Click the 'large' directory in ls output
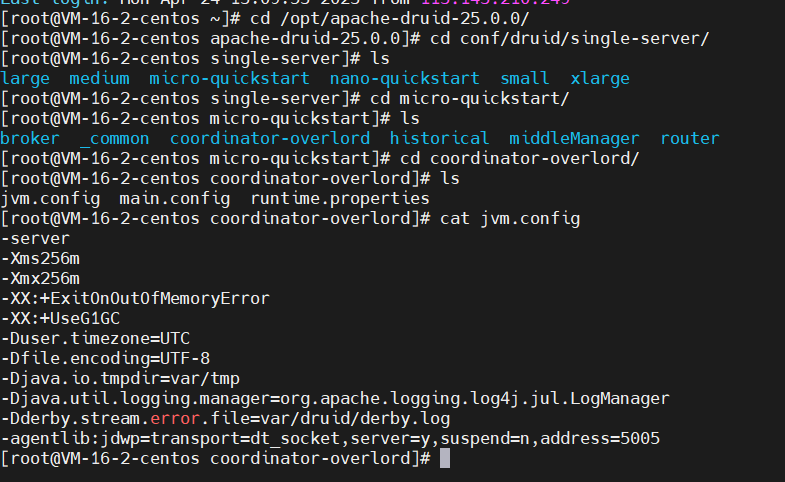785x482 pixels. 25,78
